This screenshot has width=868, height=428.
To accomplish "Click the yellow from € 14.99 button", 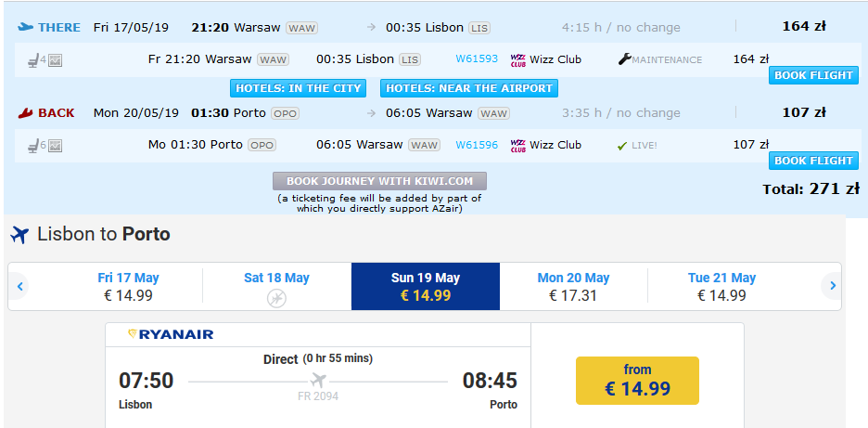I will tap(637, 381).
